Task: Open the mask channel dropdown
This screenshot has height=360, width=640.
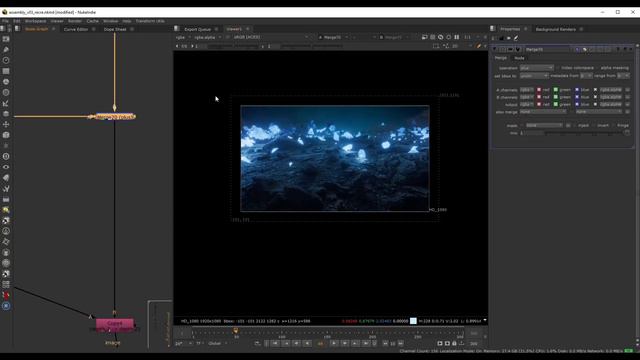Action: pos(544,125)
